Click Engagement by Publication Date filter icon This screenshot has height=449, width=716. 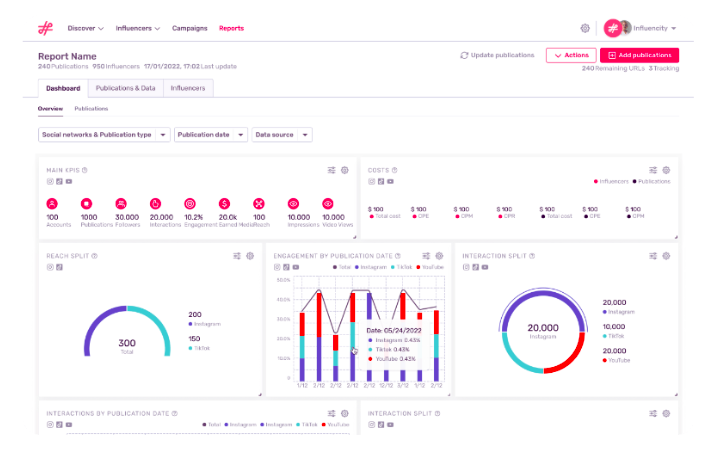point(426,256)
